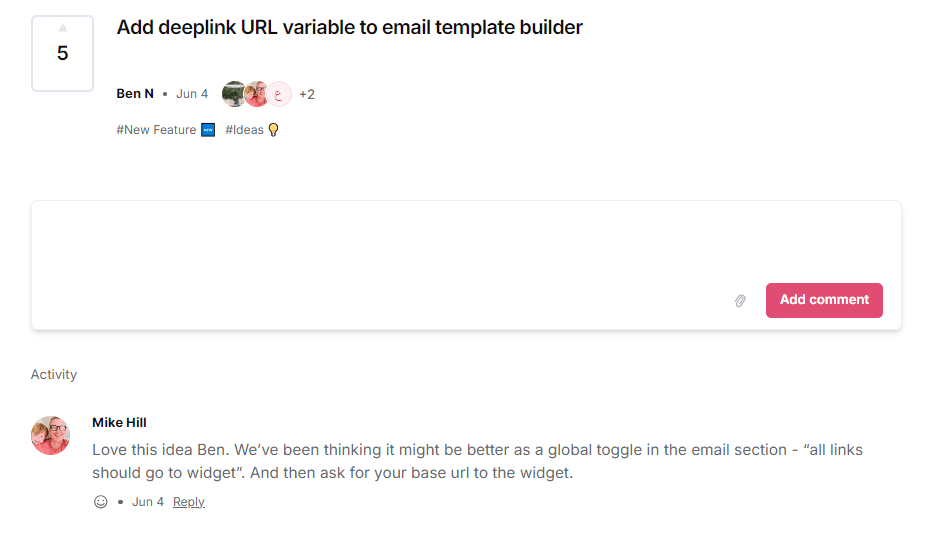Open the emoji reaction picker on Mike's comment

(101, 502)
